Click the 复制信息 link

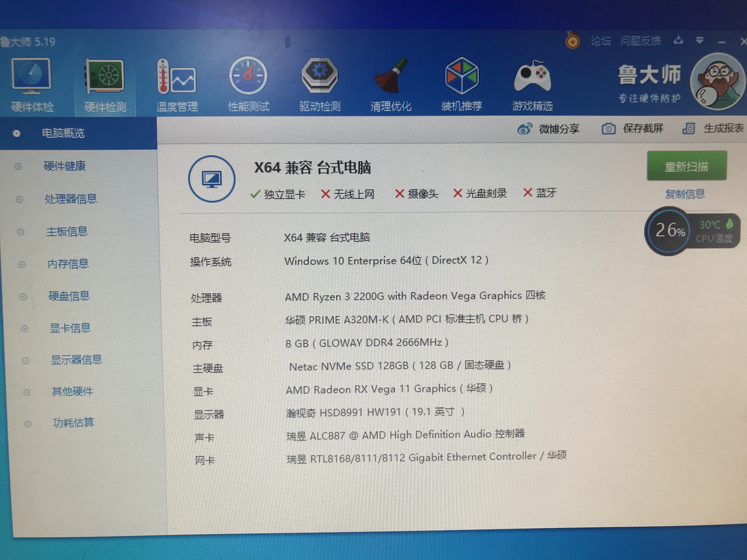click(685, 194)
